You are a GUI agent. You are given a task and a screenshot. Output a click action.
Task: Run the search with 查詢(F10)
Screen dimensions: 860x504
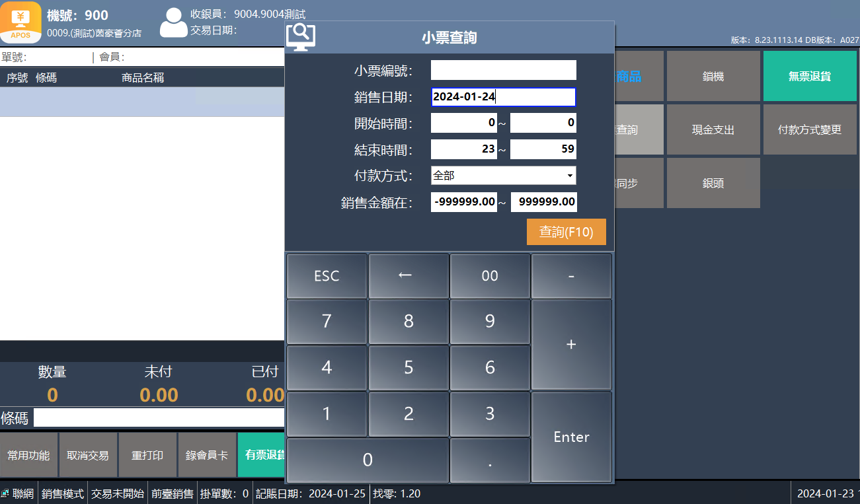567,232
